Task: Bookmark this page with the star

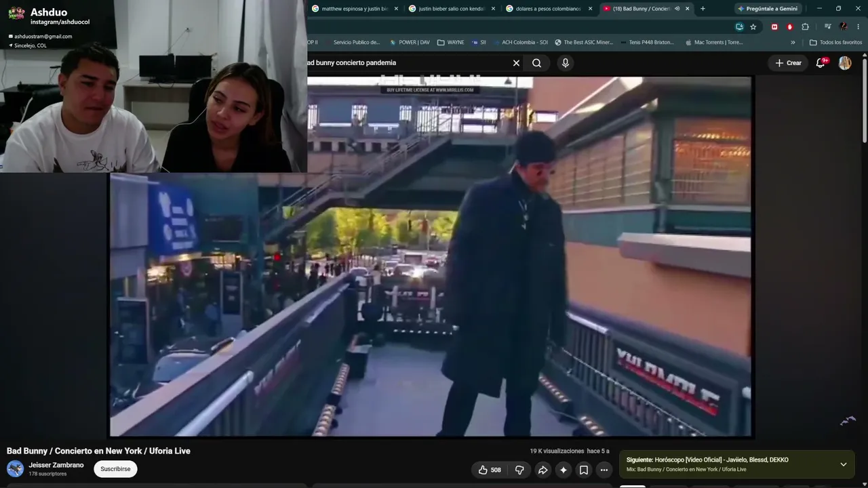Action: (x=753, y=26)
